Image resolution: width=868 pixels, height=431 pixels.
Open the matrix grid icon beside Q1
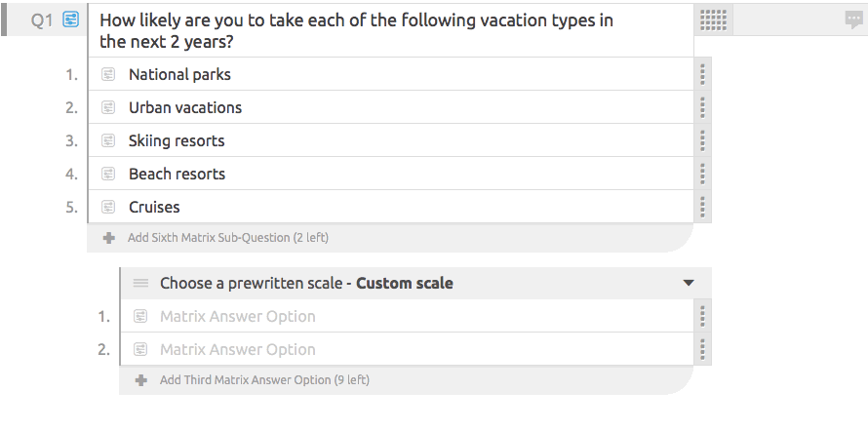pos(713,20)
